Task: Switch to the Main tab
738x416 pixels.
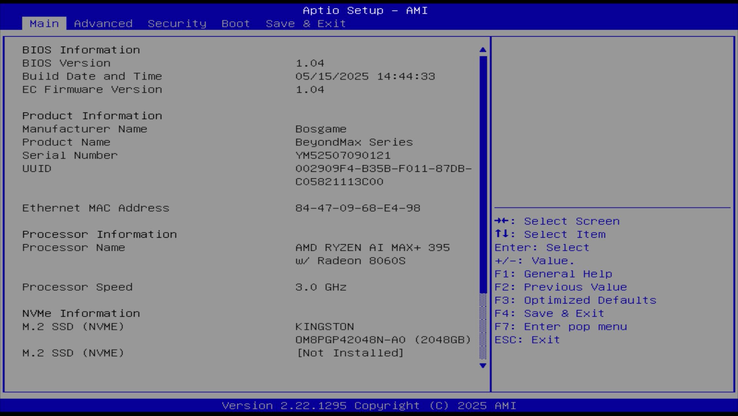Action: 44,24
